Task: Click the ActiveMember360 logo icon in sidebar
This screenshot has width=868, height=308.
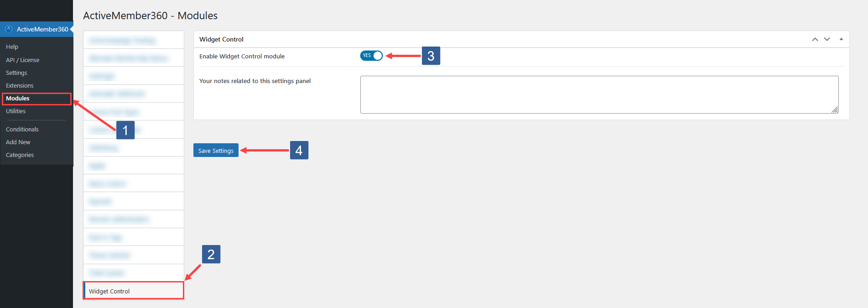Action: point(8,29)
